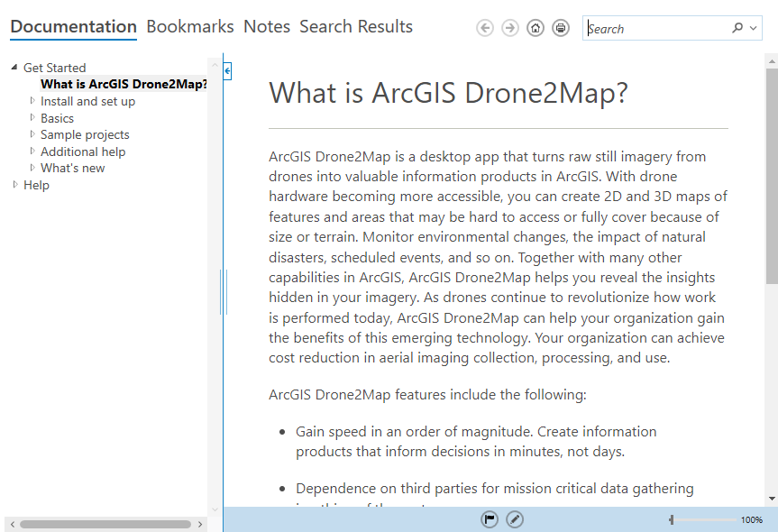
Task: Click the Forward navigation arrow icon
Action: tap(510, 28)
